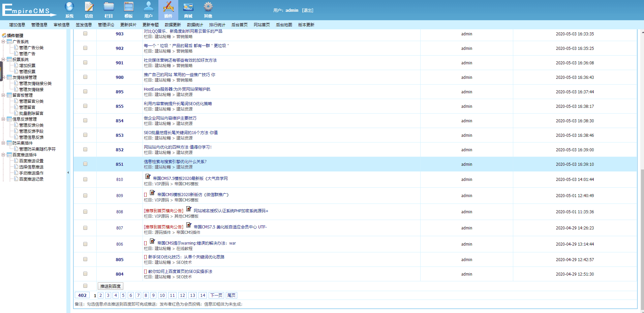
Task: Open the 增加信息 menu item
Action: [17, 25]
